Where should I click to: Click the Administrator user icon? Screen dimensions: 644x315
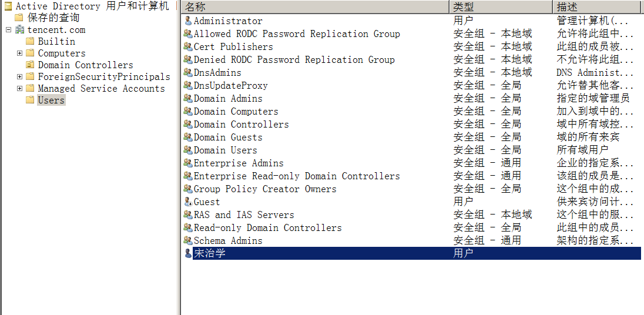[188, 21]
